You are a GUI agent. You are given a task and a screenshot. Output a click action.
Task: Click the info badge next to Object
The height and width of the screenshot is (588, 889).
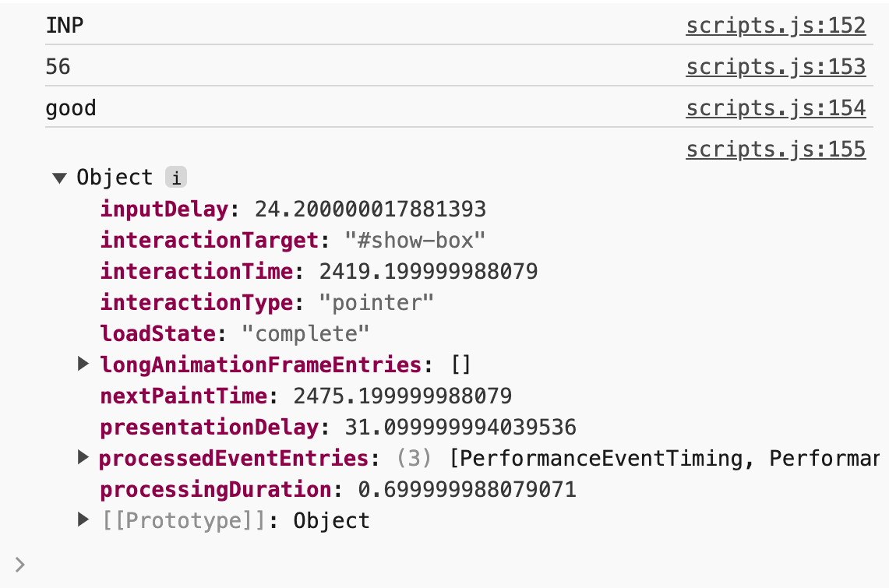tap(176, 177)
